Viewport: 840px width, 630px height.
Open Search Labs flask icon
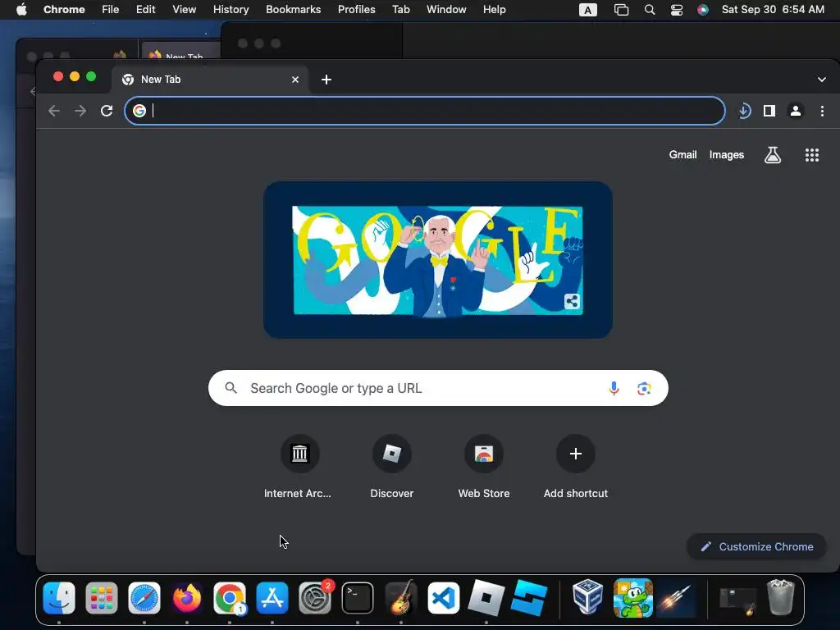pos(773,155)
